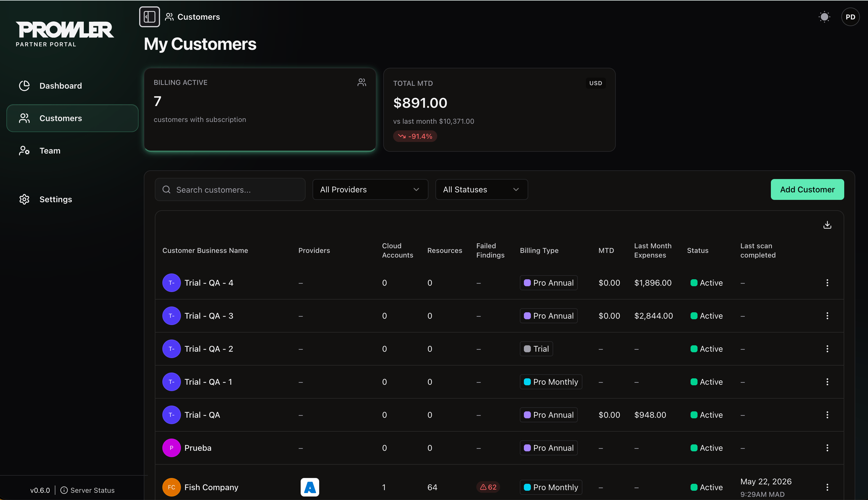The image size is (868, 500).
Task: Click the Active status for Trial - QA
Action: 707,415
